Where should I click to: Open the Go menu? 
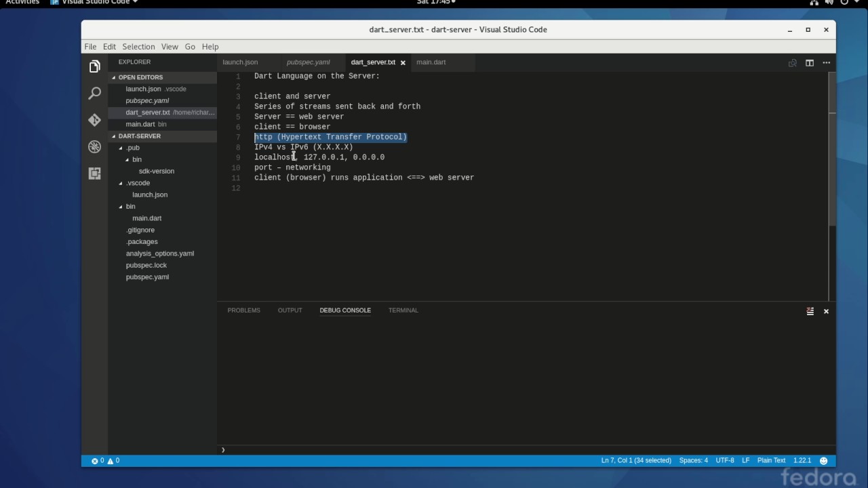[x=190, y=47]
